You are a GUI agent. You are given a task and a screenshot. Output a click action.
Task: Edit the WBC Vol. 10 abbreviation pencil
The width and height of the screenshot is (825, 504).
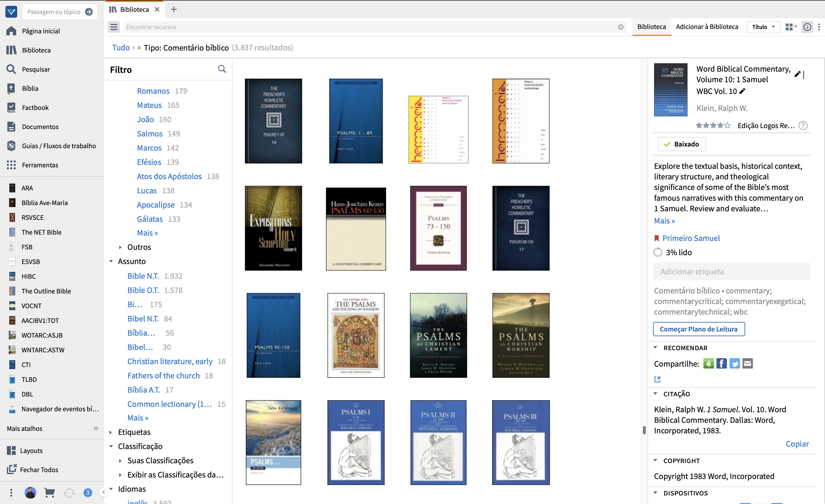742,91
